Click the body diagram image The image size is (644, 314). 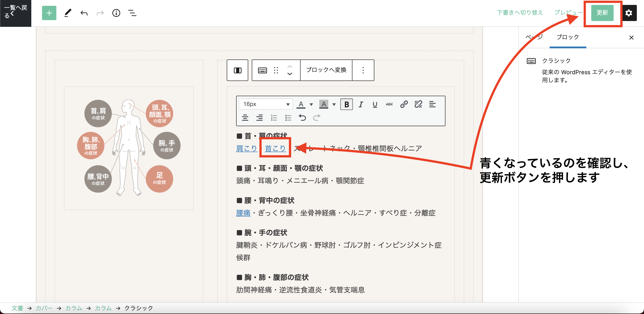[x=129, y=148]
